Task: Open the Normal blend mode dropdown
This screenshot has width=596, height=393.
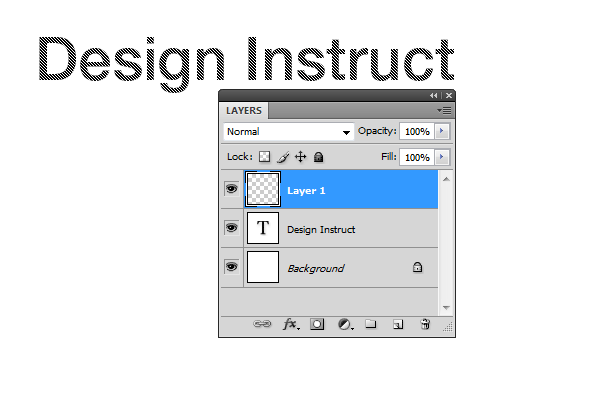Action: (x=288, y=132)
